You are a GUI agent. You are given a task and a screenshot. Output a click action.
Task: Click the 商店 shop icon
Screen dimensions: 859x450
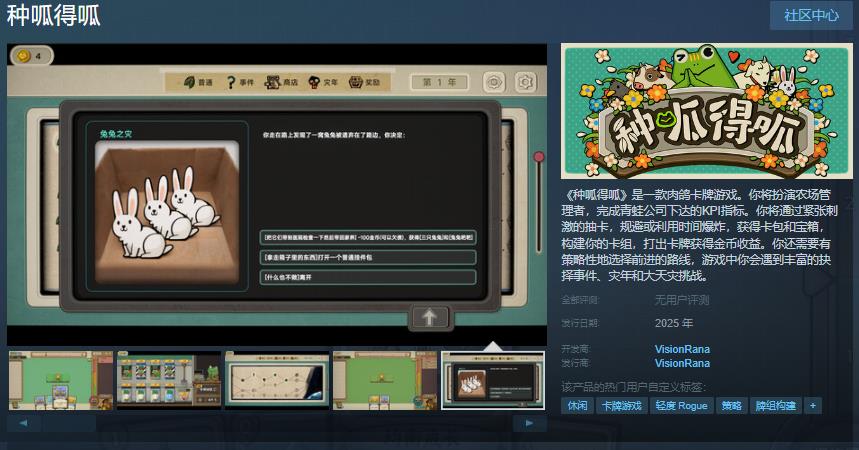click(x=273, y=83)
